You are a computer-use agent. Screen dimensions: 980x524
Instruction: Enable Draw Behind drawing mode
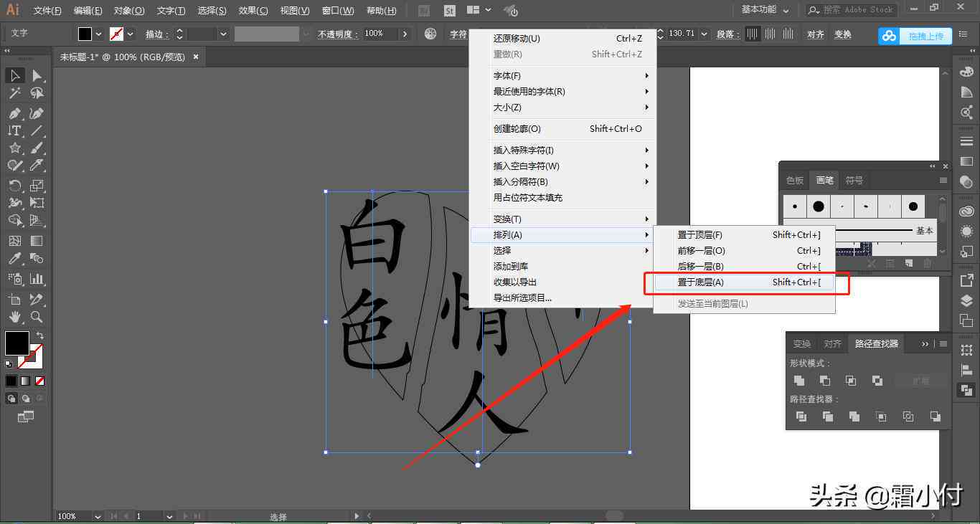[26, 399]
